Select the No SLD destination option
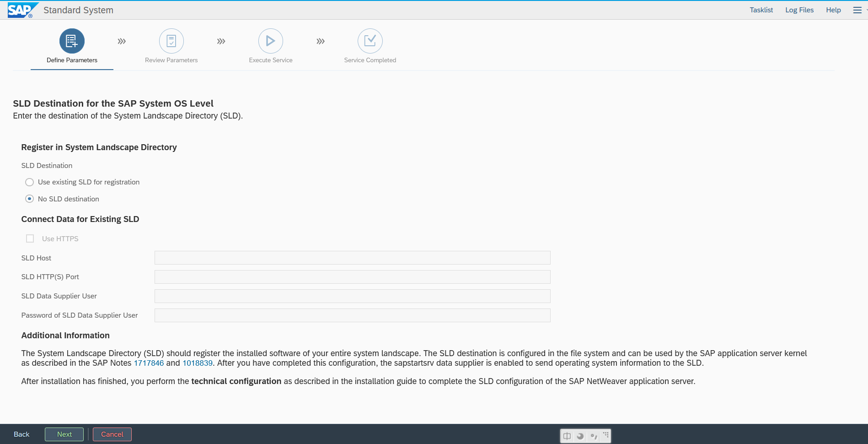 point(30,199)
